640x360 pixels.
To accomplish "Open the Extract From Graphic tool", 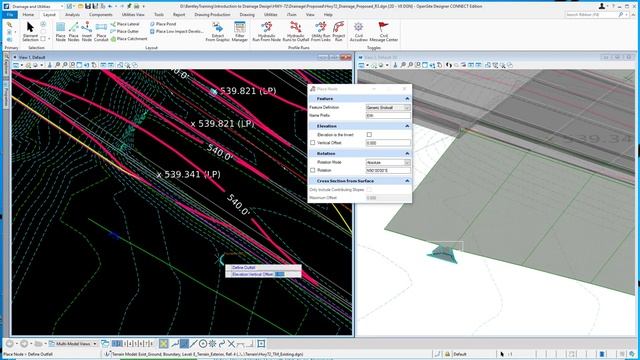I will pos(218,32).
